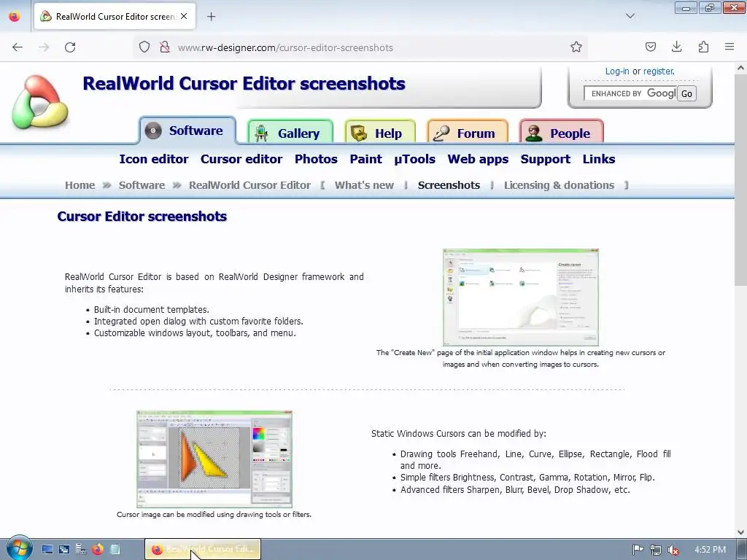747x560 pixels.
Task: Click the Log-in link
Action: (617, 71)
